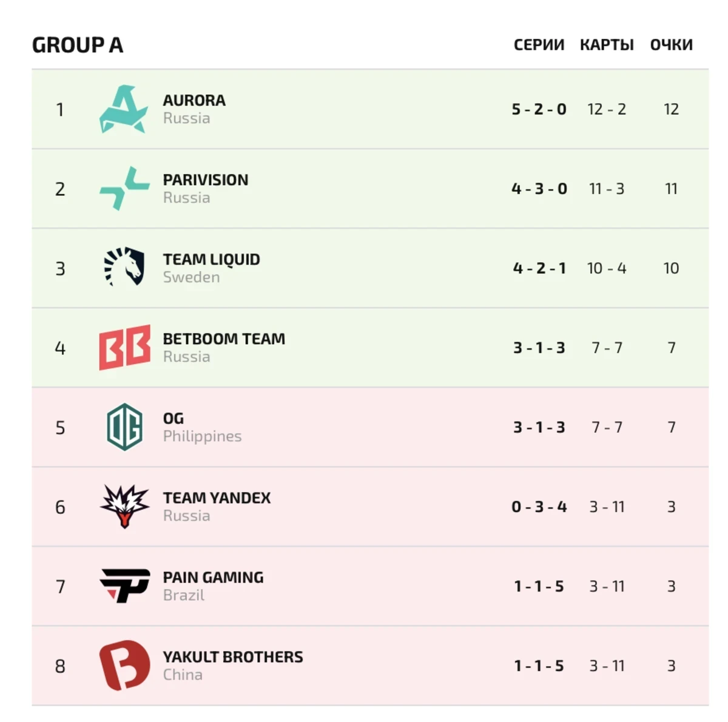Image resolution: width=728 pixels, height=722 pixels.
Task: Select the TEAM YANDEX name link
Action: click(217, 498)
